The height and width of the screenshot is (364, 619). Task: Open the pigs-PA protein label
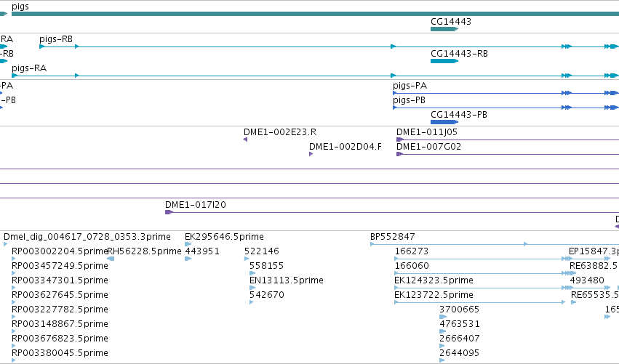(x=410, y=86)
